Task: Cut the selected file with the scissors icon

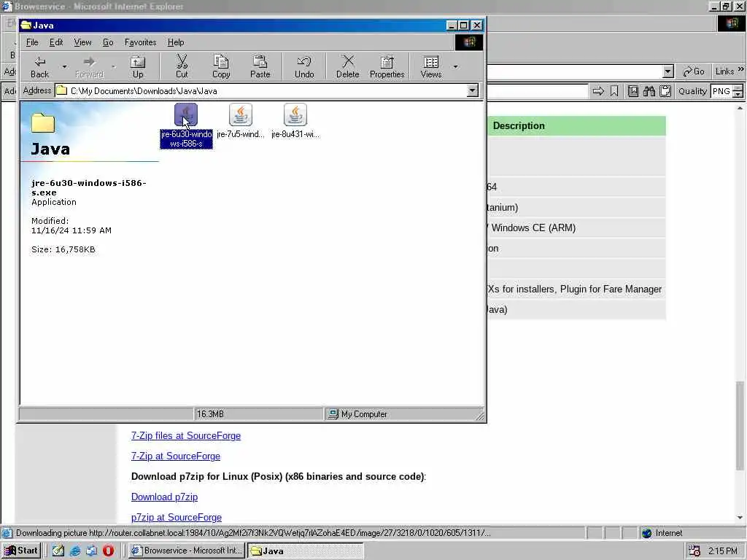Action: point(182,66)
